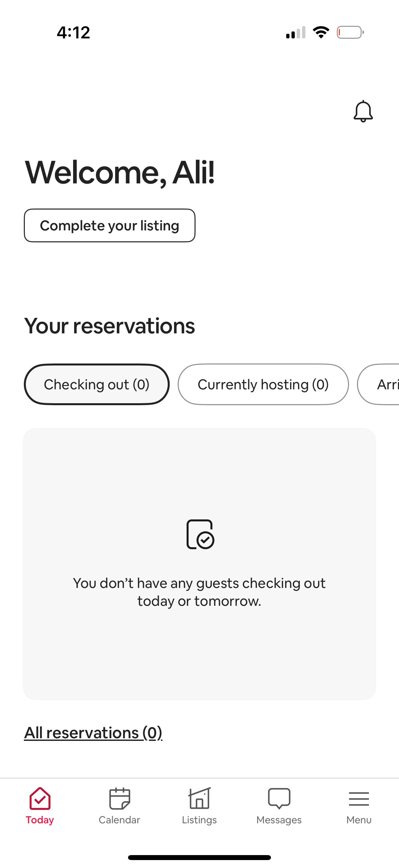Image resolution: width=399 pixels, height=868 pixels.
Task: Tap the Wi-Fi icon in status bar
Action: point(321,32)
